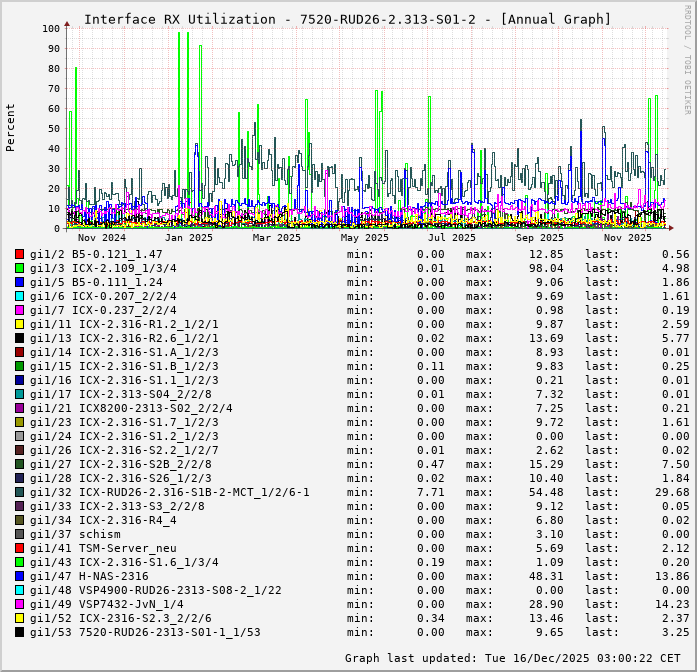Click the Jan 2025 x-axis label
Screen dimensions: 697x672
(x=189, y=238)
